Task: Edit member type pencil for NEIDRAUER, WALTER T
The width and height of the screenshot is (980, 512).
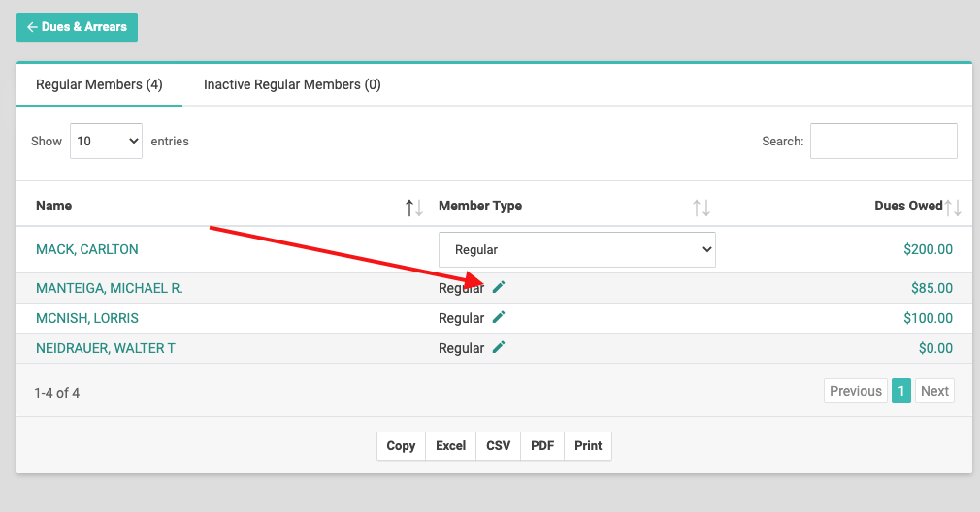Action: pos(499,347)
